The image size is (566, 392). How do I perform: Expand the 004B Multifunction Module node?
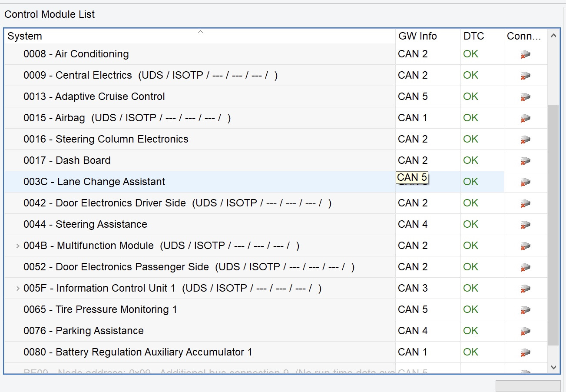(18, 246)
